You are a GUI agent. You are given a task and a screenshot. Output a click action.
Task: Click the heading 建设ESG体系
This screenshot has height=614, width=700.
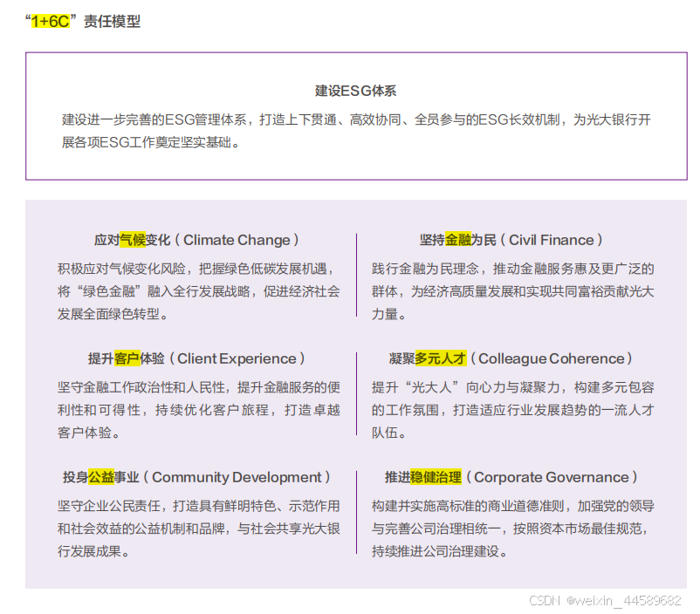pyautogui.click(x=356, y=91)
